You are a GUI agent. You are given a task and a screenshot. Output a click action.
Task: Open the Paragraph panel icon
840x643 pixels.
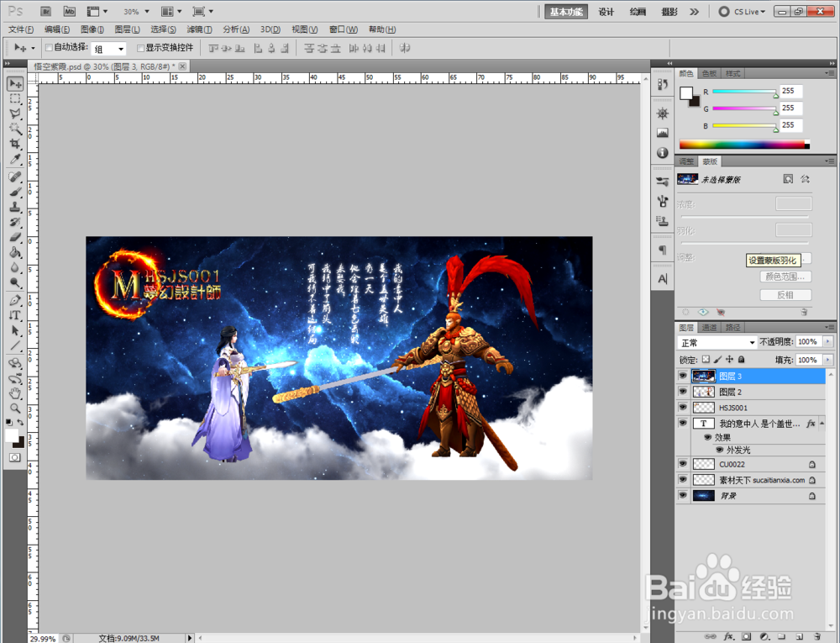[x=663, y=250]
